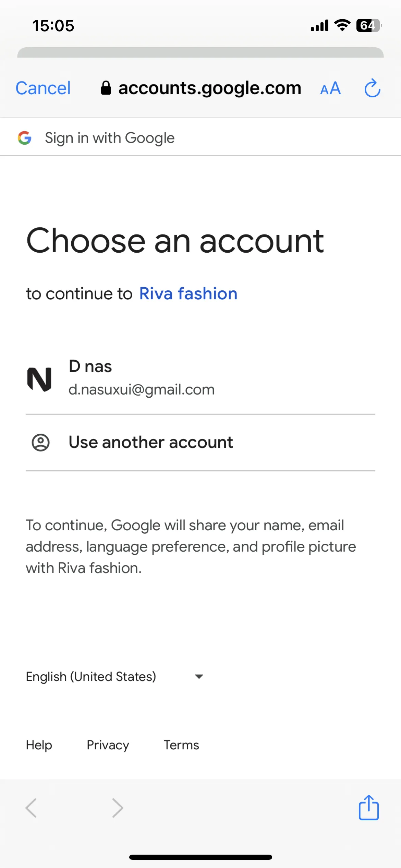Open the Riva fashion link
This screenshot has height=868, width=401.
[188, 294]
